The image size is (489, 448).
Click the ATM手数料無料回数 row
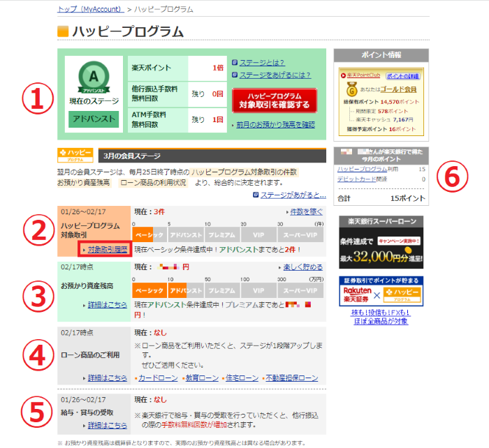coord(177,120)
